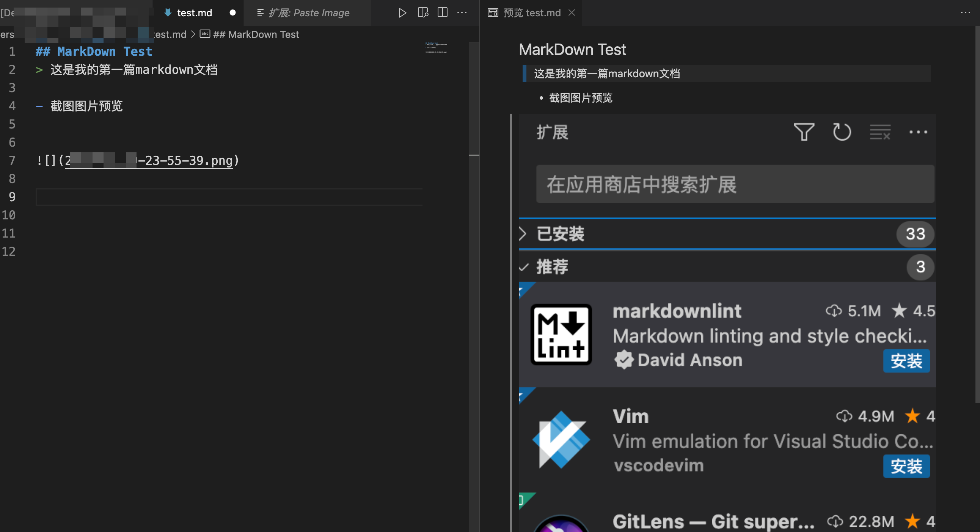980x532 pixels.
Task: Click line number 9 in the gutter
Action: click(12, 197)
